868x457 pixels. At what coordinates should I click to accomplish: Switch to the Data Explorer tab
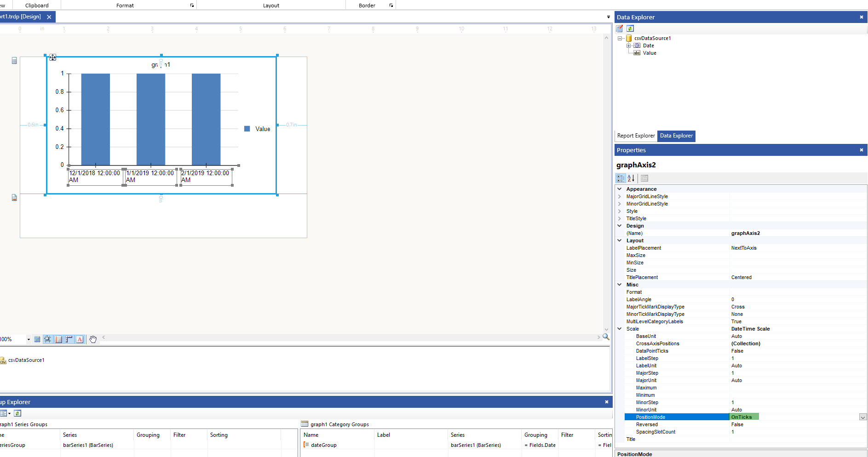pyautogui.click(x=676, y=136)
